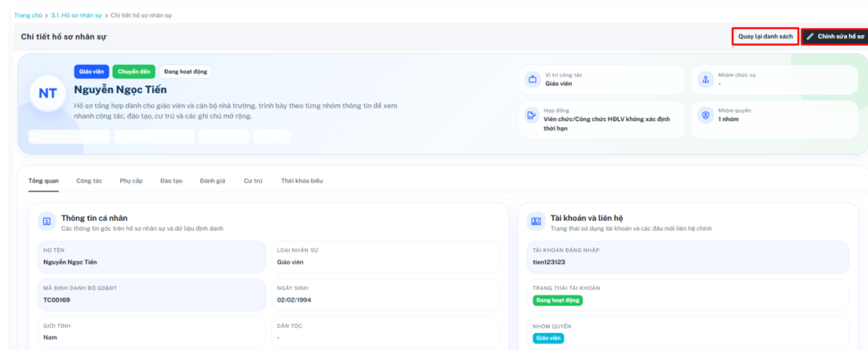Click the org-chart icon beside Nhóm chức vụ
Image resolution: width=868 pixels, height=350 pixels.
point(705,79)
